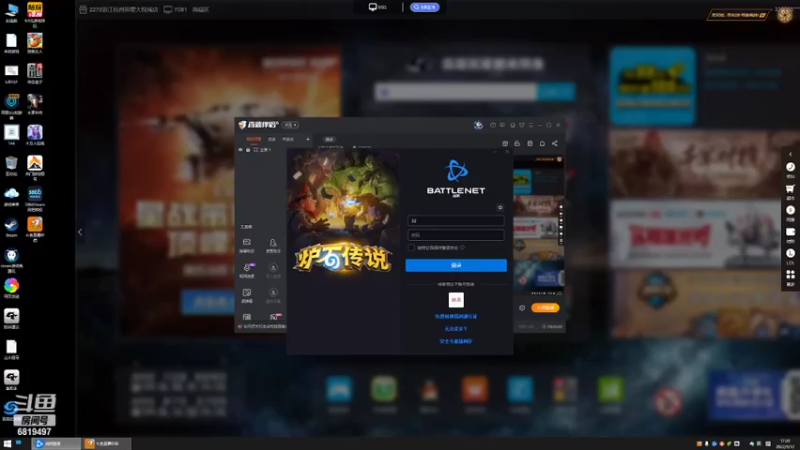Open the version dropdown beside streaming app logo
800x450 pixels.
tap(291, 125)
